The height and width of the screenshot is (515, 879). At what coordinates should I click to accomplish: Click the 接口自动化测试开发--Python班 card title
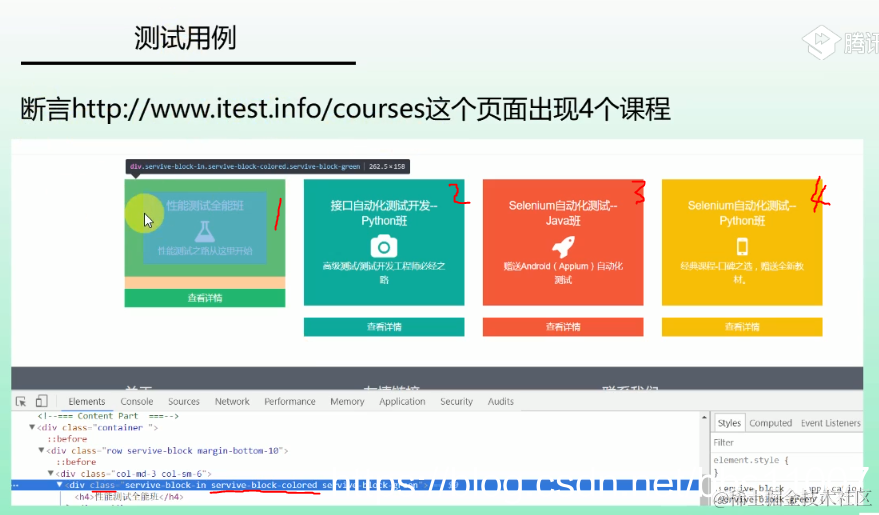(x=383, y=213)
